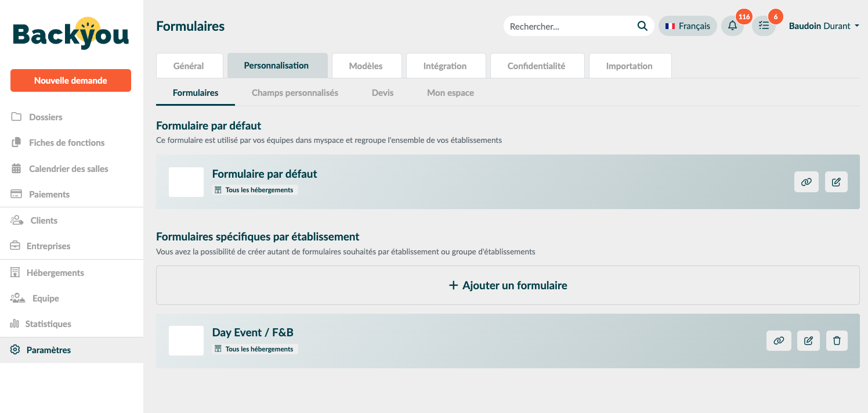Open the Importation tab

[630, 66]
